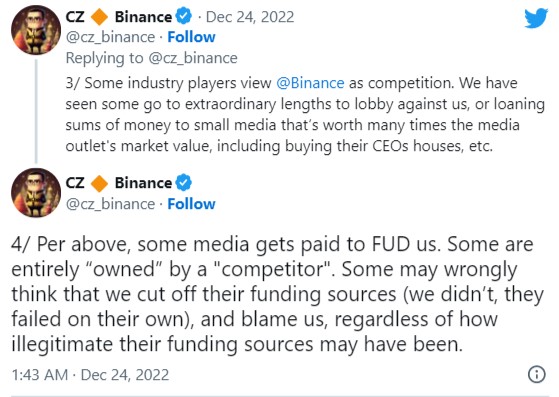Click the @cz_binance handle in second tweet

(111, 204)
